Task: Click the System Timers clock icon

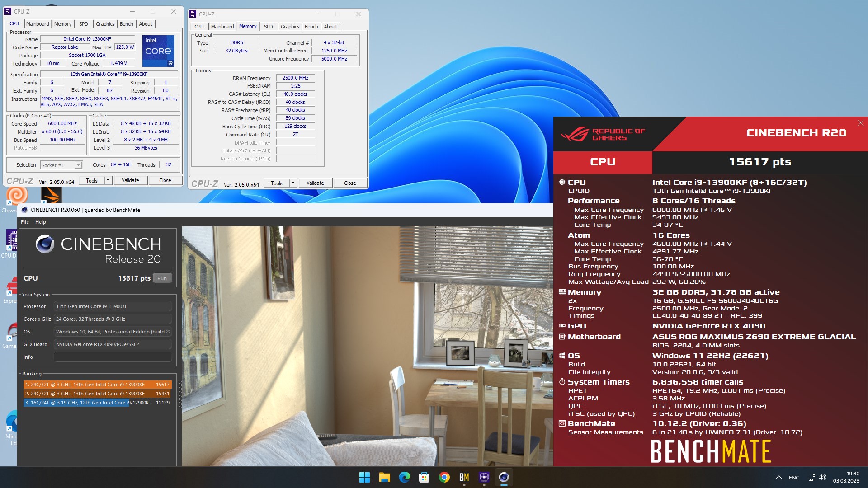Action: click(x=562, y=382)
